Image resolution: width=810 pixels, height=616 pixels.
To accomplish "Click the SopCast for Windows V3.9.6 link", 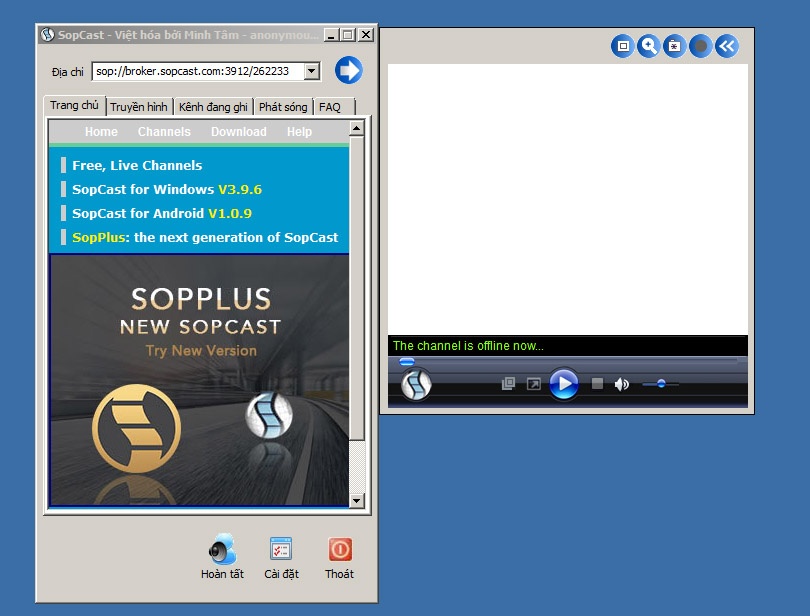I will point(166,189).
